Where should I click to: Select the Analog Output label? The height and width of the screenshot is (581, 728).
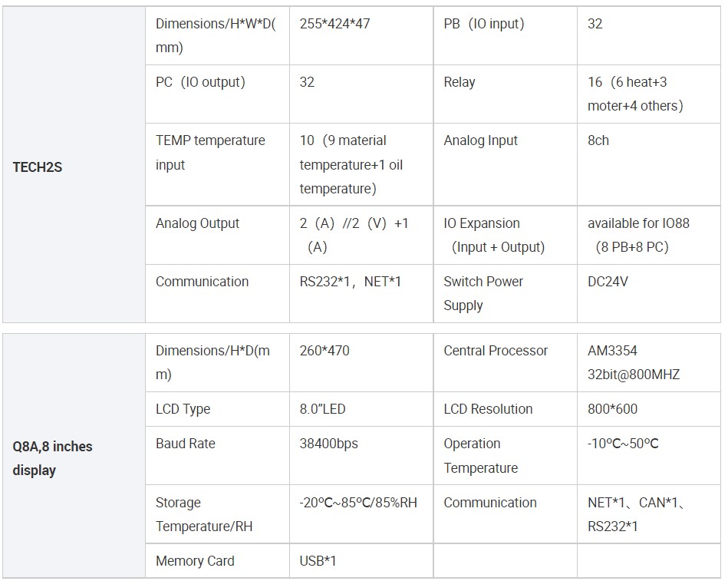click(197, 223)
